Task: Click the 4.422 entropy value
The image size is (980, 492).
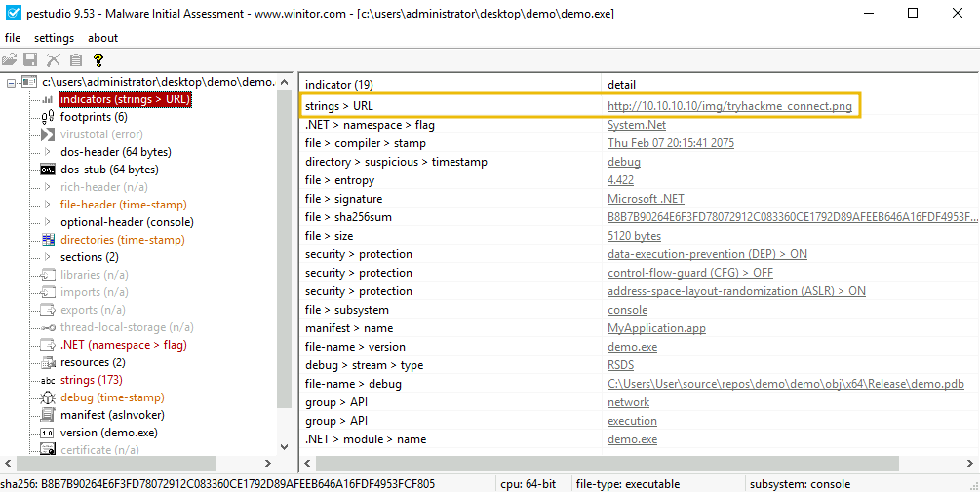Action: coord(620,180)
